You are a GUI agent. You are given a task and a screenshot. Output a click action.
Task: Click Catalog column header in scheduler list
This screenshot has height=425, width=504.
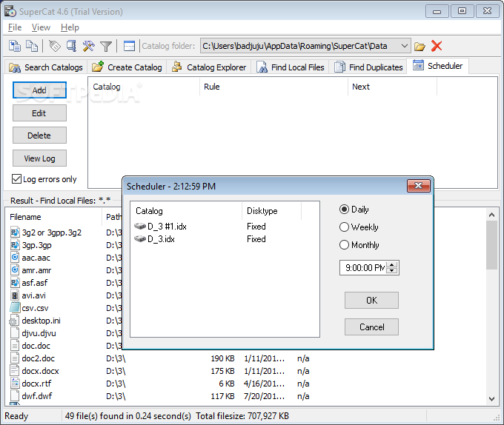coord(144,87)
